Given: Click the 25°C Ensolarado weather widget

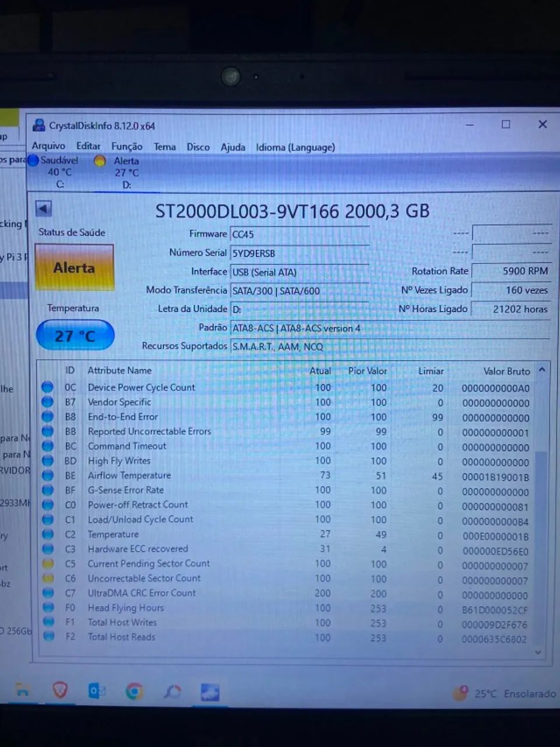Looking at the screenshot, I should tap(505, 693).
